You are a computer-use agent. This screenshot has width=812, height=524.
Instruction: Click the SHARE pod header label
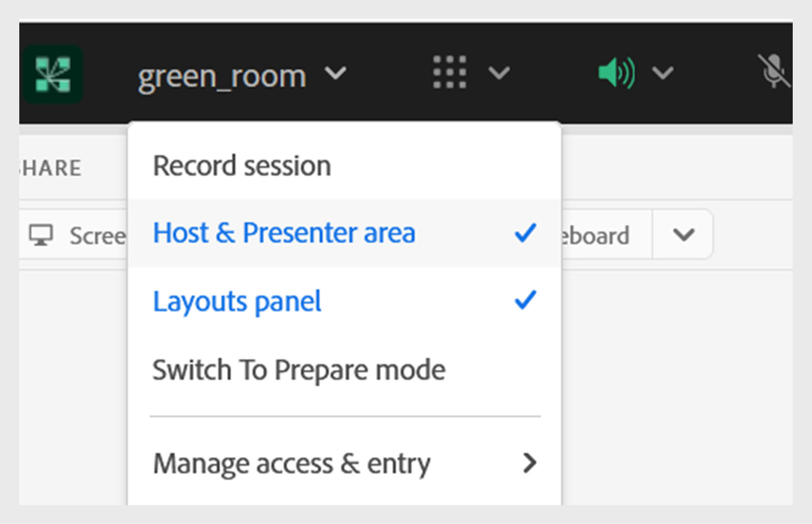point(51,168)
